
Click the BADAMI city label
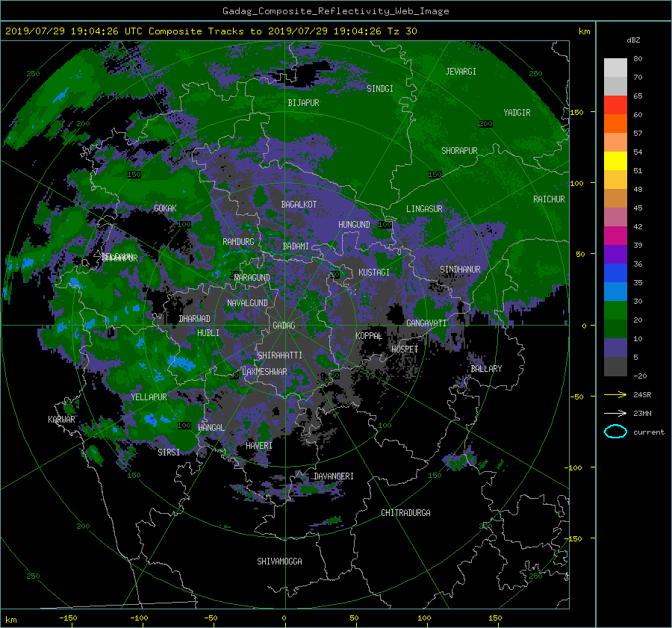click(x=296, y=246)
